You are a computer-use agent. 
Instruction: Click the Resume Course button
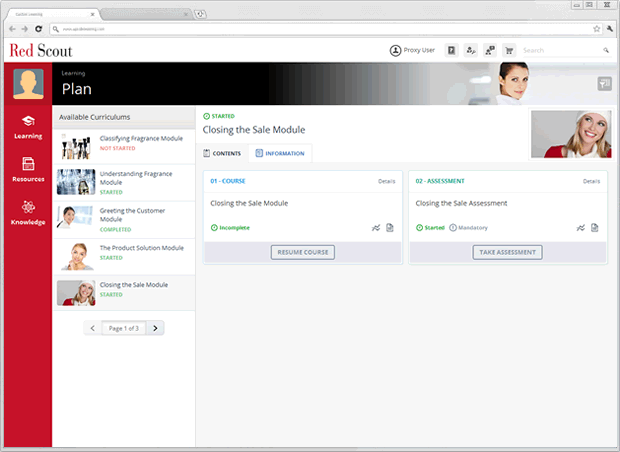303,252
